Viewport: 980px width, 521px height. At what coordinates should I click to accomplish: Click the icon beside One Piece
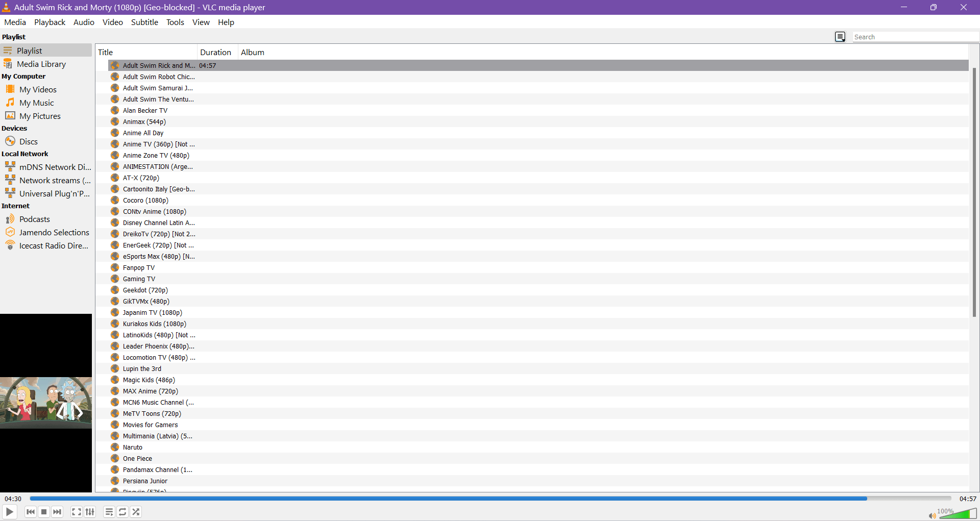(x=115, y=458)
